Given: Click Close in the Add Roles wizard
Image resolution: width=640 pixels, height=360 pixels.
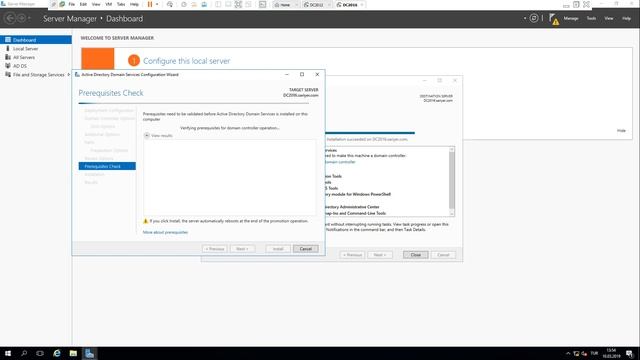Looking at the screenshot, I should point(416,255).
